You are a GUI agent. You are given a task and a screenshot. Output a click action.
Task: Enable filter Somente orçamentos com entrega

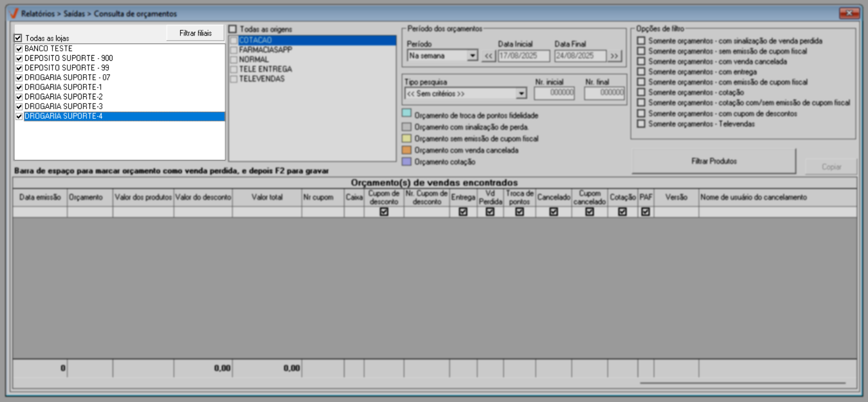(x=641, y=72)
